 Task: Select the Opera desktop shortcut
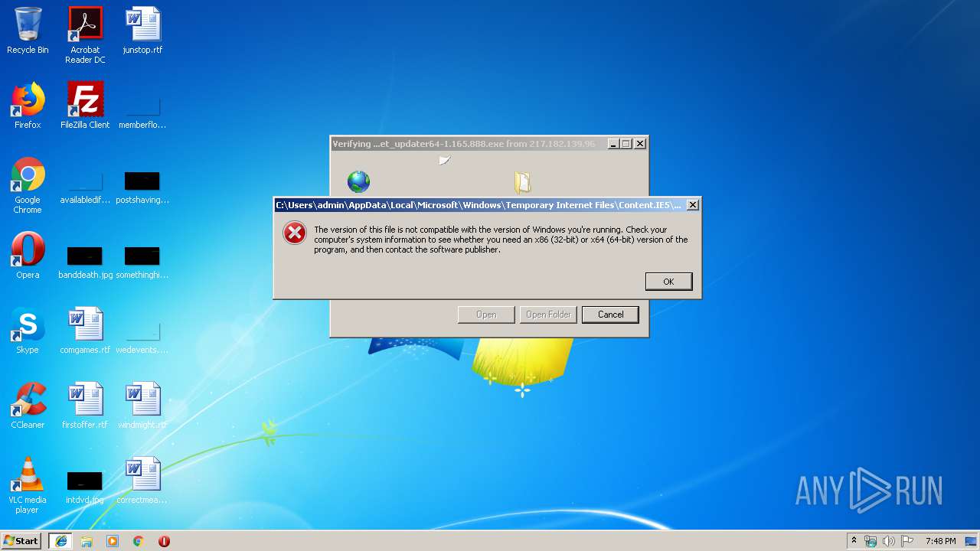tap(28, 256)
